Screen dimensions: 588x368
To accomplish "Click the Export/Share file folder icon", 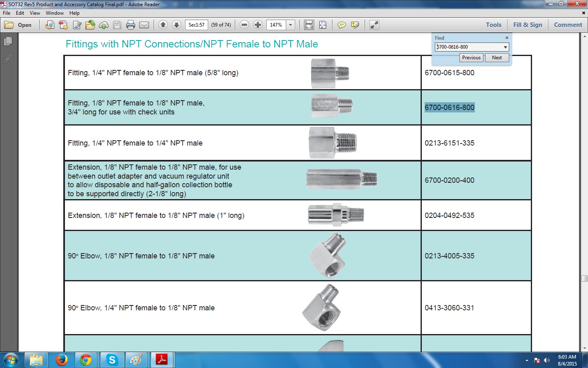I will pos(90,25).
